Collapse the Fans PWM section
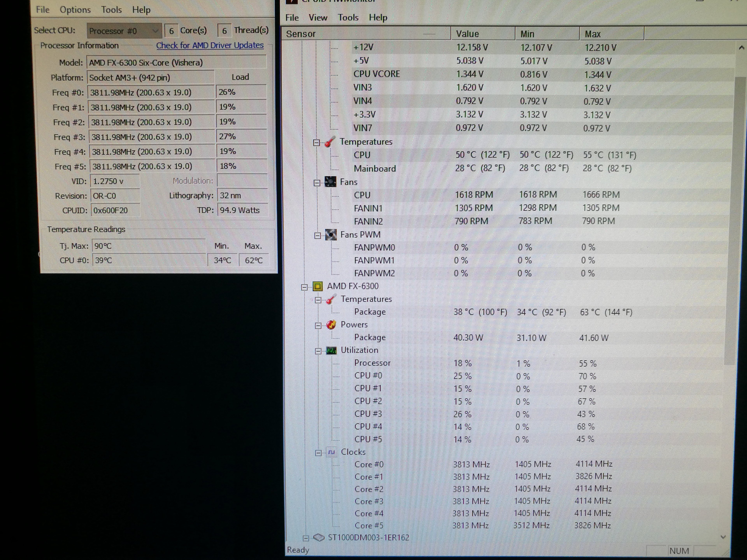Screen dimensions: 747x560 (317, 236)
